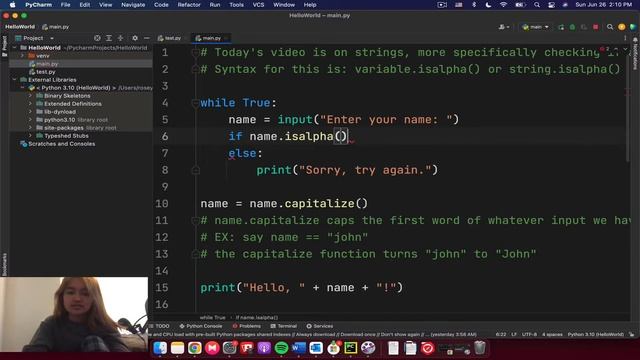The image size is (640, 360).
Task: Toggle fold on the while True block
Action: pyautogui.click(x=196, y=103)
